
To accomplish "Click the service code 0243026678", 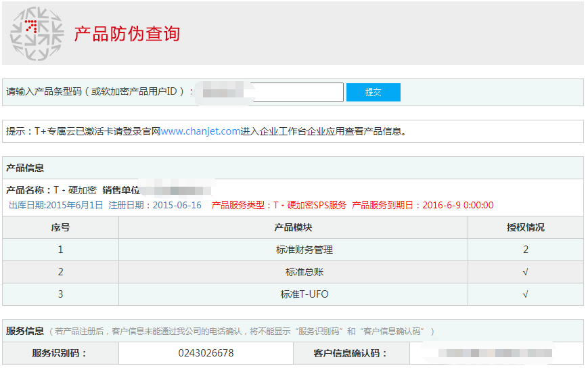I will tap(206, 353).
